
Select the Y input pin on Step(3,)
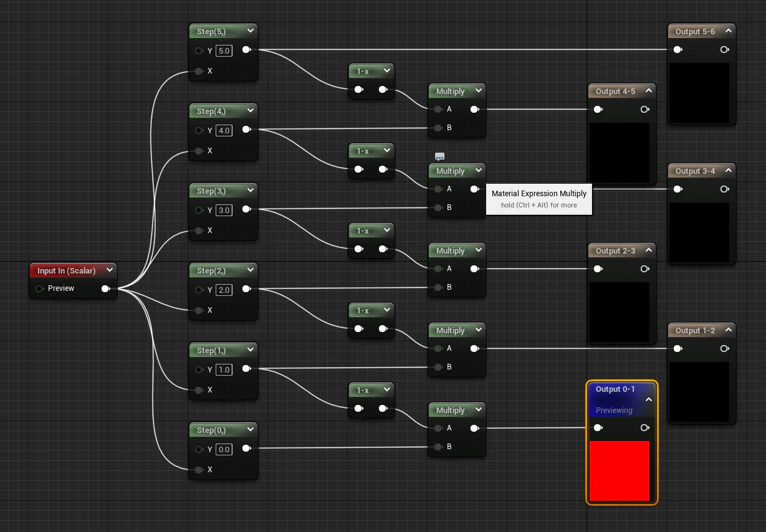(x=199, y=210)
